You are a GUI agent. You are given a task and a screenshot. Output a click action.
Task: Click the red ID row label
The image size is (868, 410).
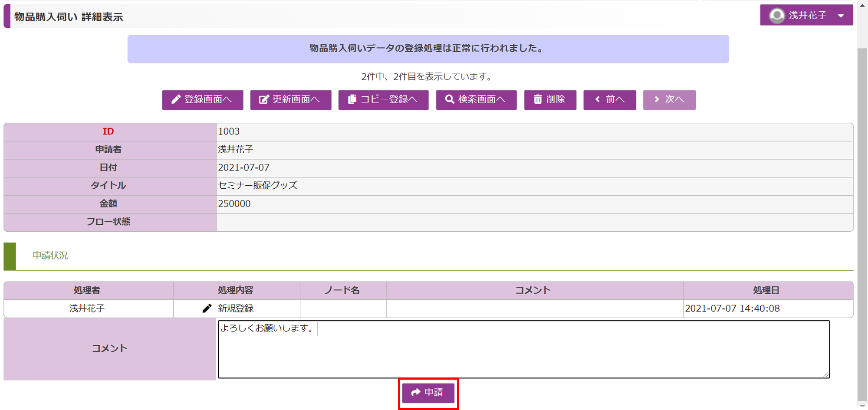tap(108, 131)
